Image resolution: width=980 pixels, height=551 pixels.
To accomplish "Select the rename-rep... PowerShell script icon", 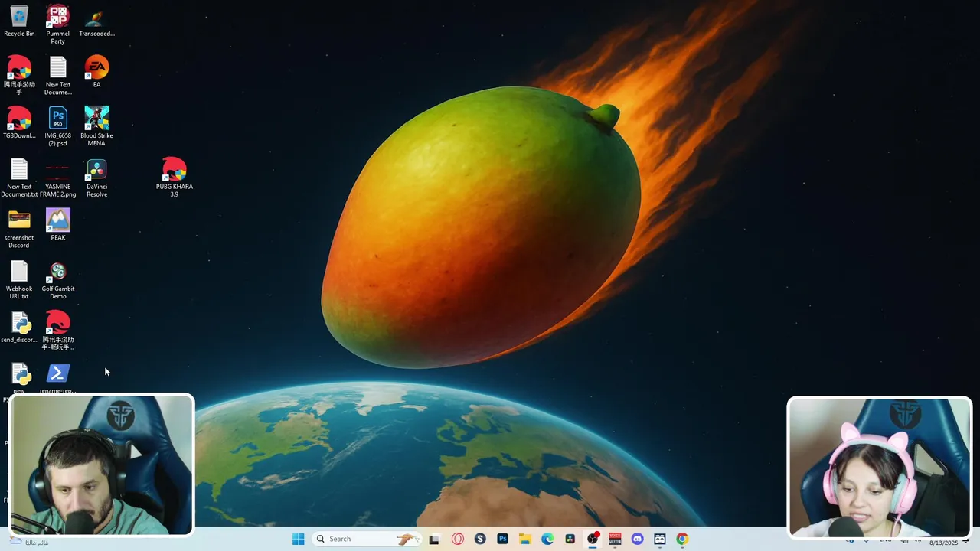I will click(x=58, y=378).
